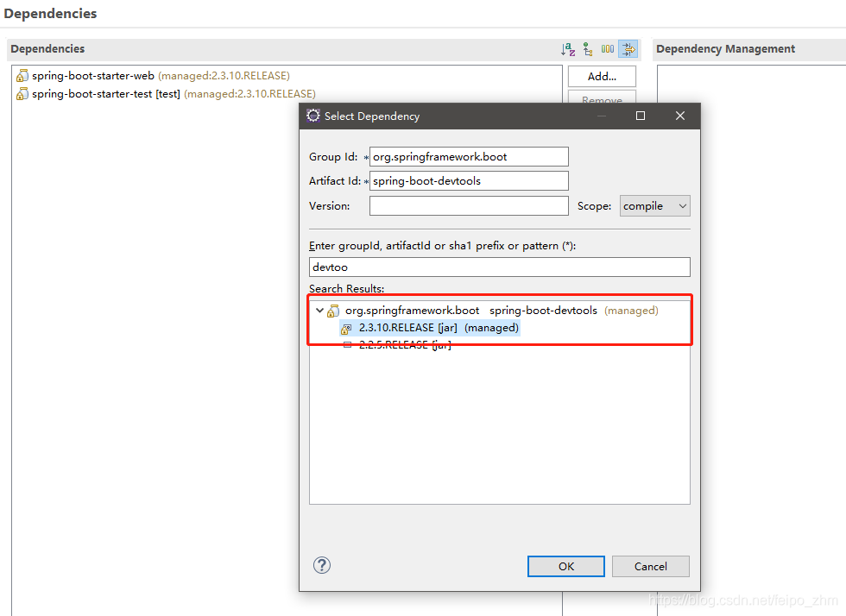The image size is (846, 616).
Task: Click the Cancel button
Action: click(650, 566)
